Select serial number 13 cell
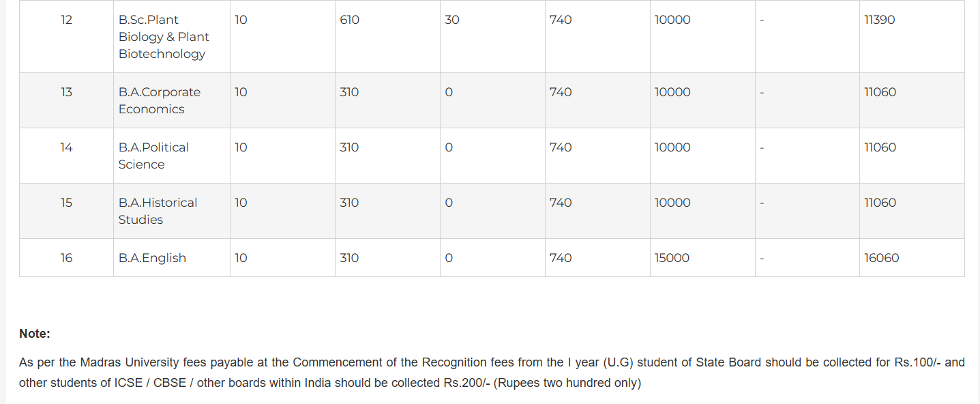 66,92
